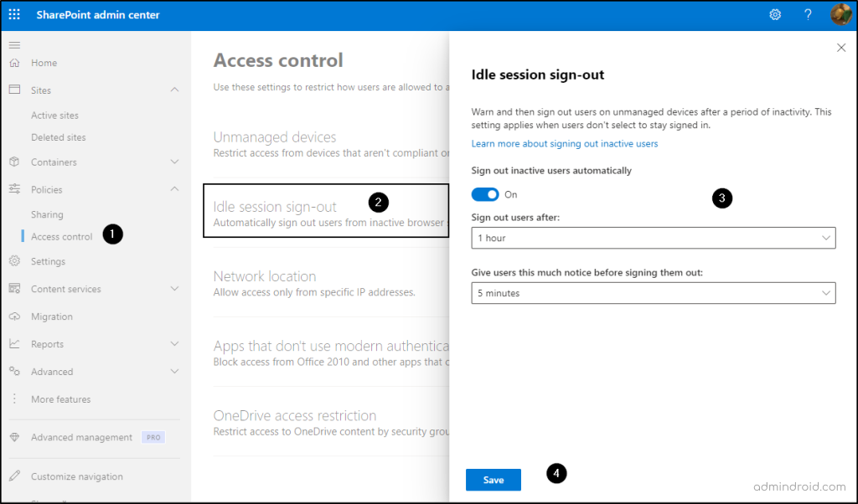This screenshot has width=858, height=504.
Task: Open the app launcher waffle icon
Action: (x=14, y=14)
